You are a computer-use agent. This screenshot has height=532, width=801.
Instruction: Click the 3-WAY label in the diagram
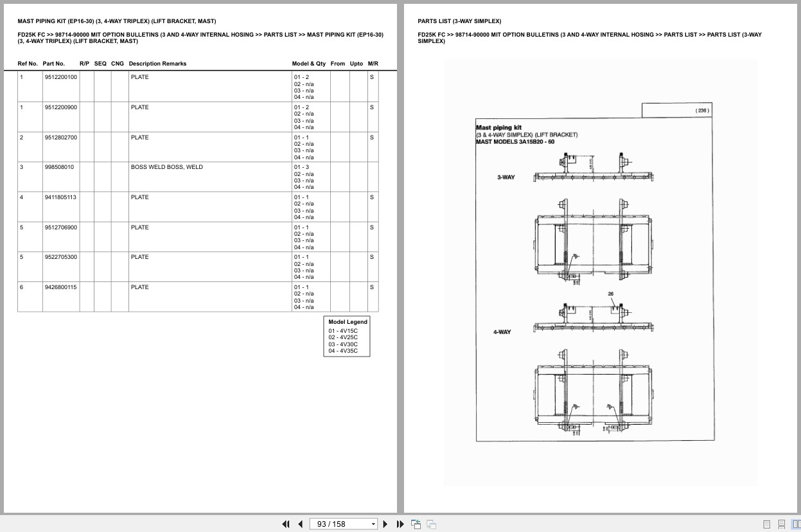point(506,177)
